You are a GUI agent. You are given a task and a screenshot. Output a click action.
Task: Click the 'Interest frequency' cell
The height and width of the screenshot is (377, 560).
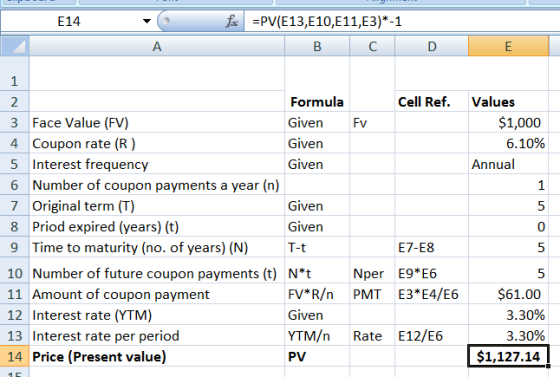[x=157, y=164]
